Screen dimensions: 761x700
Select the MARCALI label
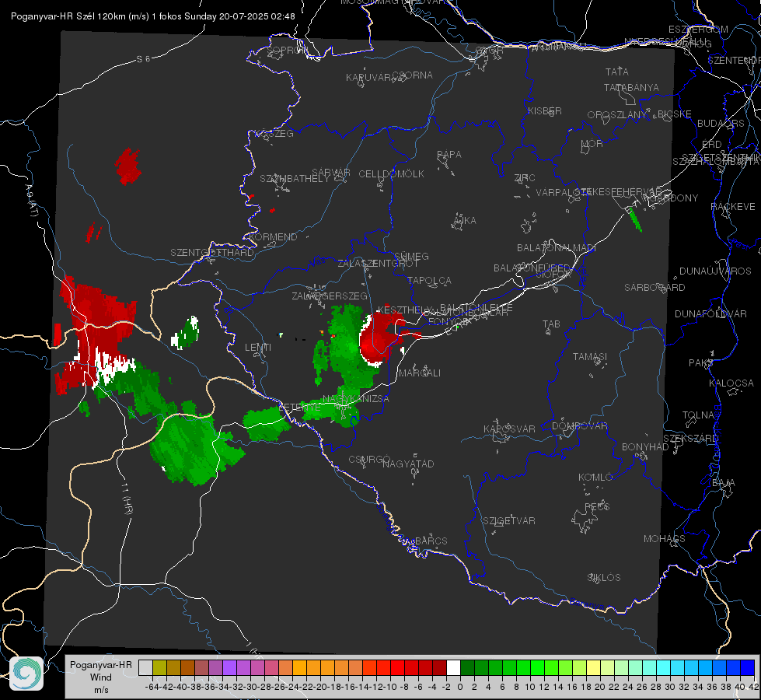tap(419, 373)
